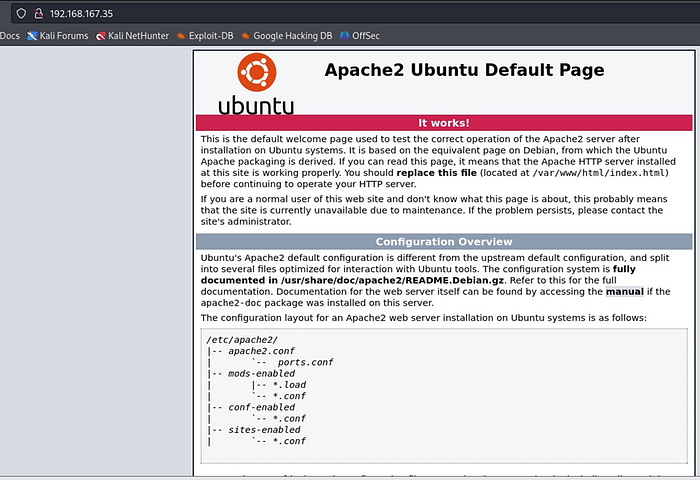Click the It works! banner
The width and height of the screenshot is (700, 480).
pos(444,123)
